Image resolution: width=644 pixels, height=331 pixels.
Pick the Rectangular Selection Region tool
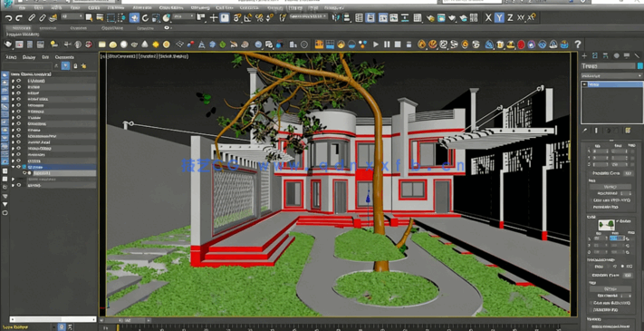[x=111, y=17]
